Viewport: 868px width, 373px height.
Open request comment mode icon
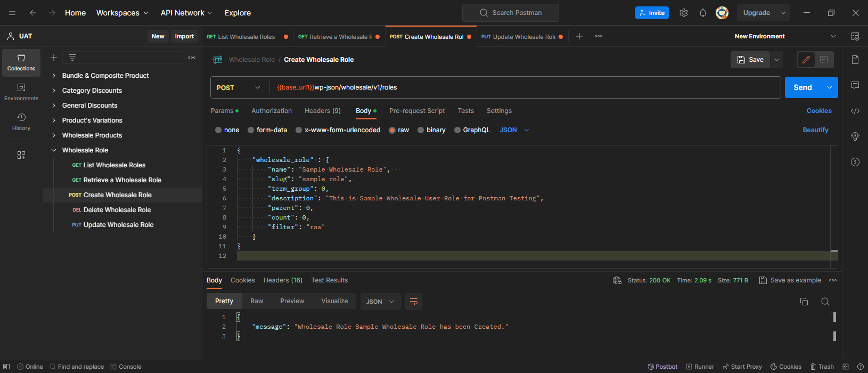824,60
